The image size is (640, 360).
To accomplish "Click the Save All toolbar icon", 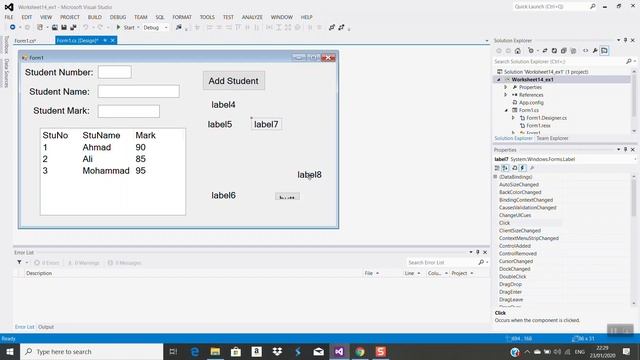I will click(73, 27).
